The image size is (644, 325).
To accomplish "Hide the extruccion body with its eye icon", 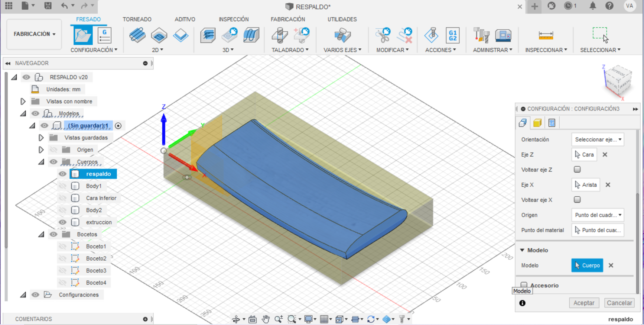I will [62, 222].
